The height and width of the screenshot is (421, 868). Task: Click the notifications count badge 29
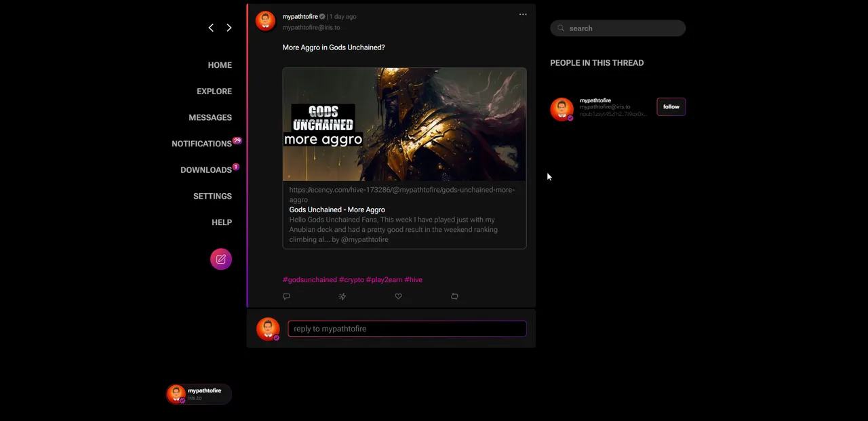pyautogui.click(x=237, y=140)
